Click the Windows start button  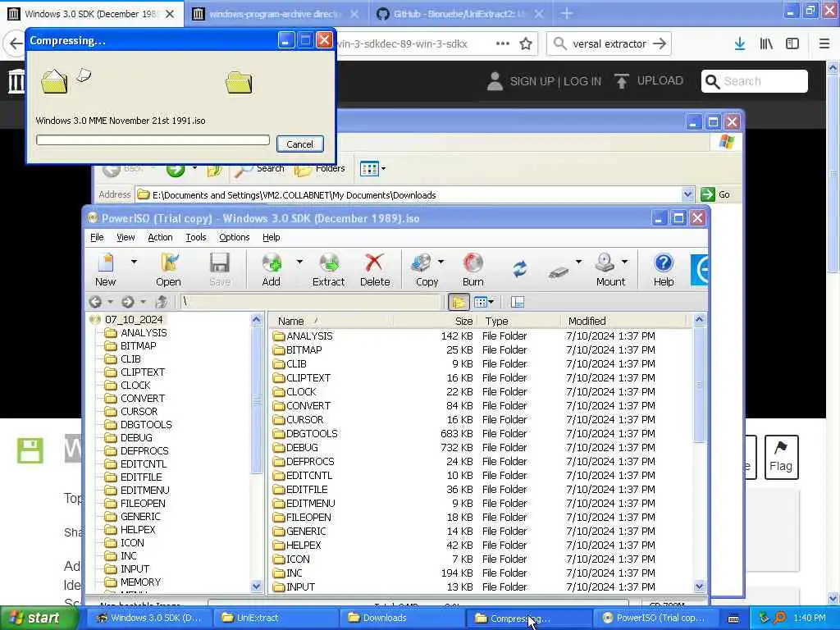click(36, 619)
